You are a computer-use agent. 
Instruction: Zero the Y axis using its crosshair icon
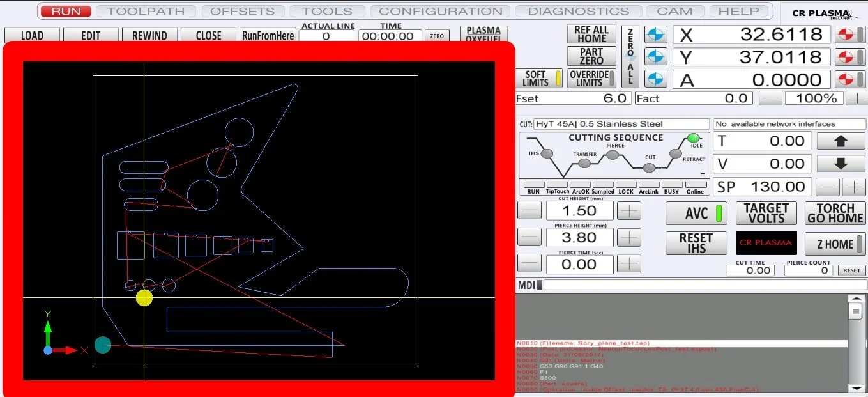656,57
